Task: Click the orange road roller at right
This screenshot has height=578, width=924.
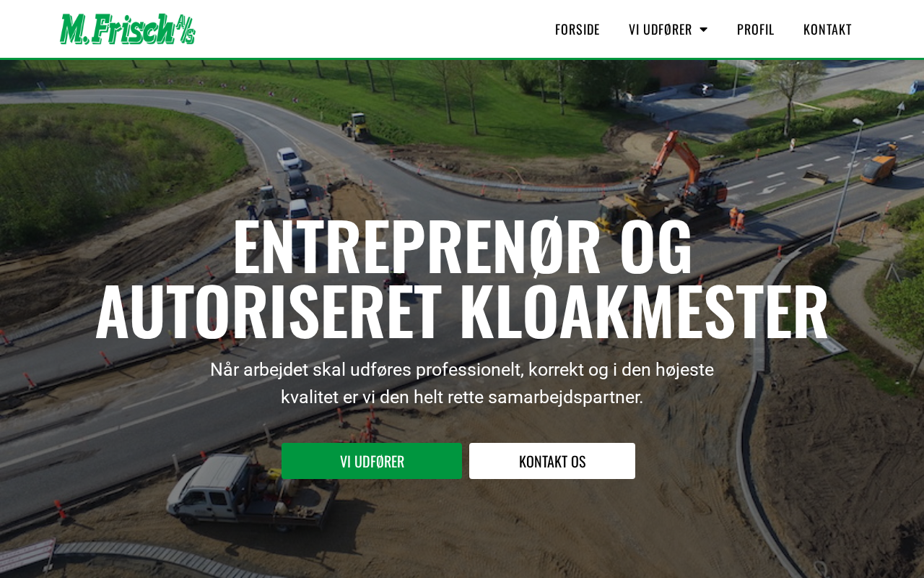Action: [x=879, y=165]
